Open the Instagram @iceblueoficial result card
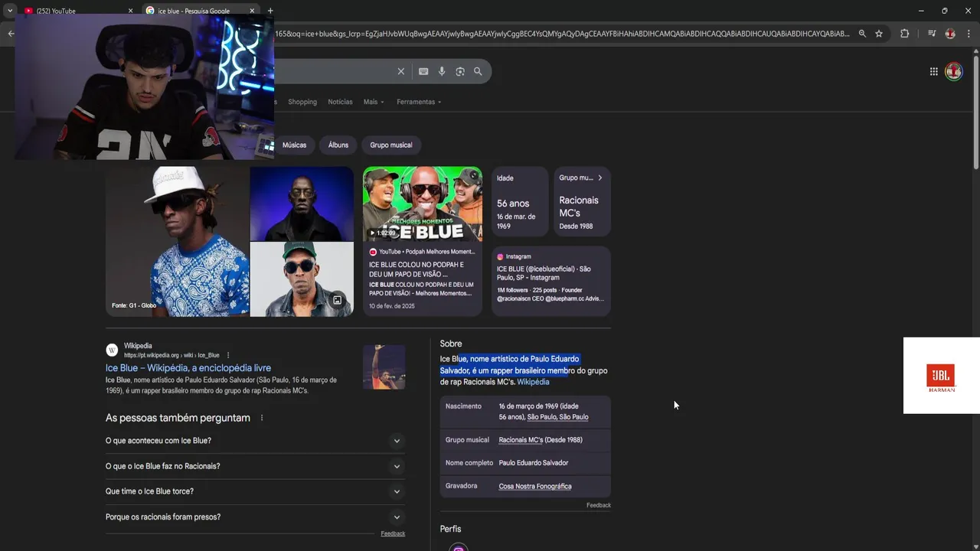Screen dimensions: 980x551 coord(550,280)
